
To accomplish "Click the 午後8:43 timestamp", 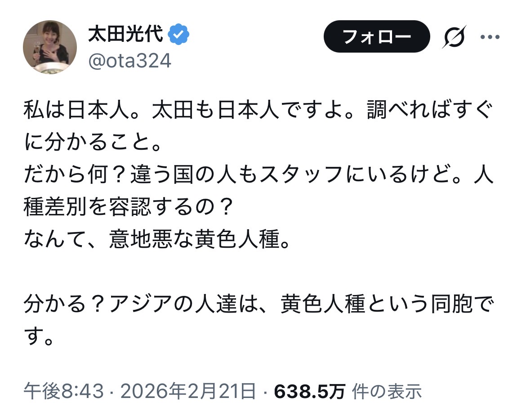I will 64,391.
